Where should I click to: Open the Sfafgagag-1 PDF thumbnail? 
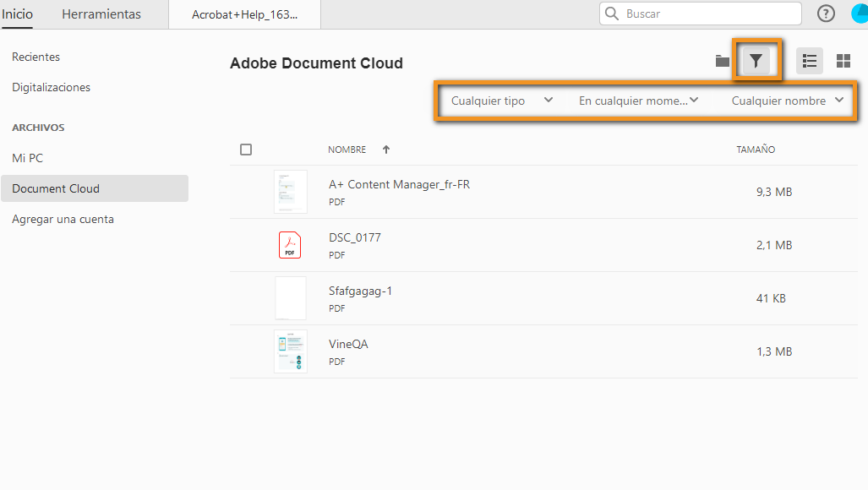pos(290,298)
